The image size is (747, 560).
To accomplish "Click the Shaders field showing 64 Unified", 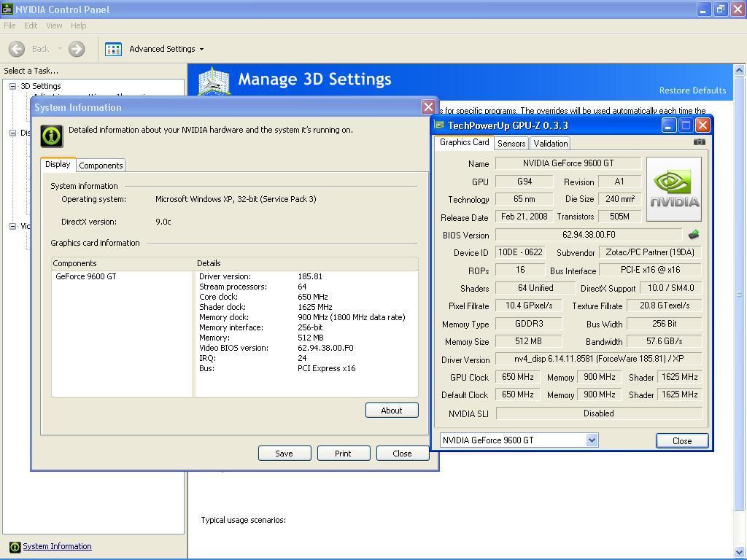I will click(x=535, y=288).
